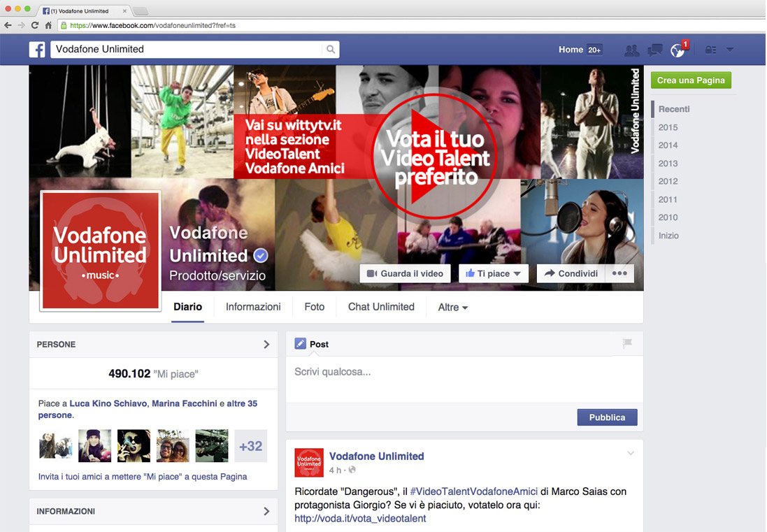Open Luca Kino Schiavo profile link
Screen dimensions: 767x532
(x=108, y=403)
